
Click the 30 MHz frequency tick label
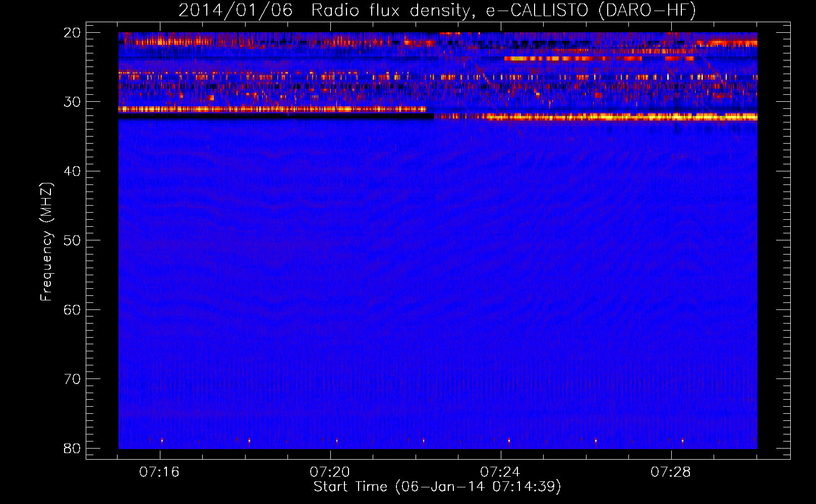[72, 102]
